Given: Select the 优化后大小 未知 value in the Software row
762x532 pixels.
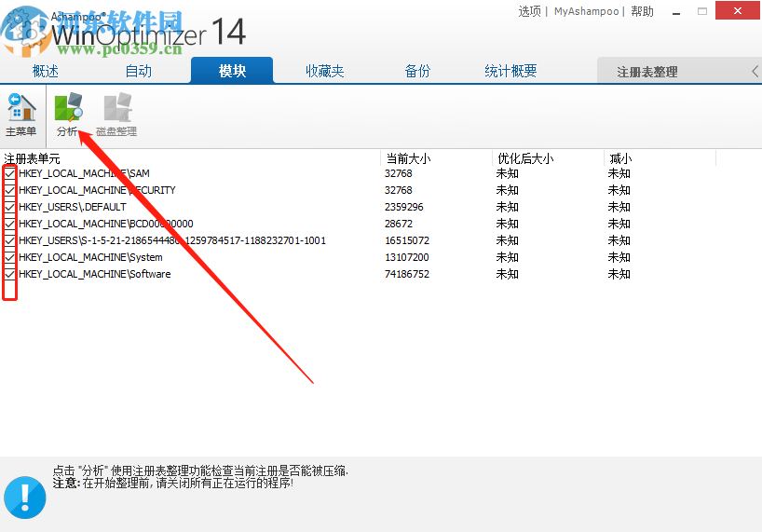Looking at the screenshot, I should (x=508, y=274).
